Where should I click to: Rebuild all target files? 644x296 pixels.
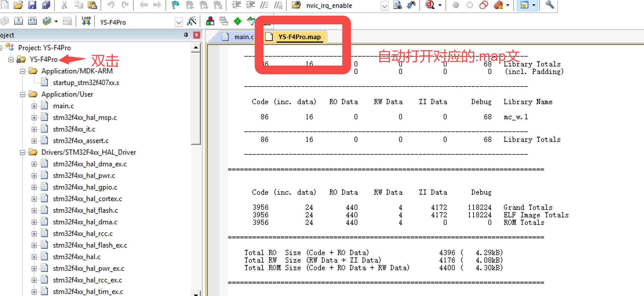32,21
